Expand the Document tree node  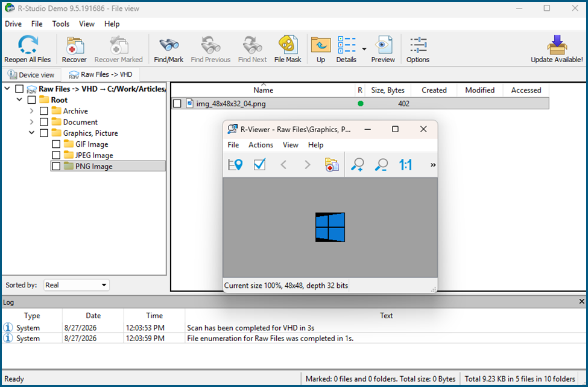(x=32, y=122)
